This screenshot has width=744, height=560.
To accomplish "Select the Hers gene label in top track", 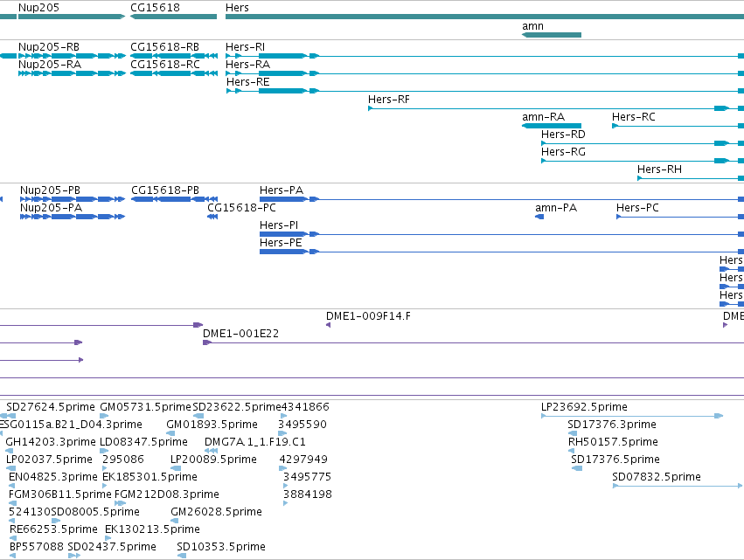I will pyautogui.click(x=237, y=8).
